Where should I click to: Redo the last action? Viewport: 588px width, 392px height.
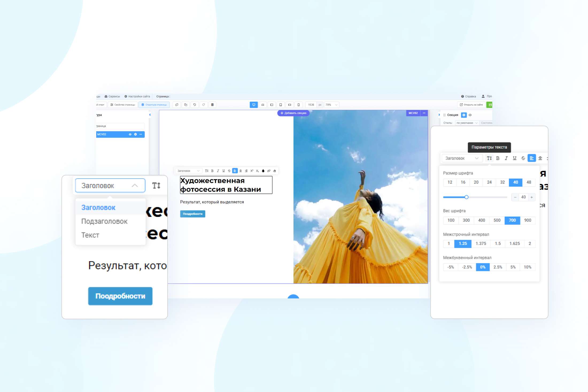[204, 105]
